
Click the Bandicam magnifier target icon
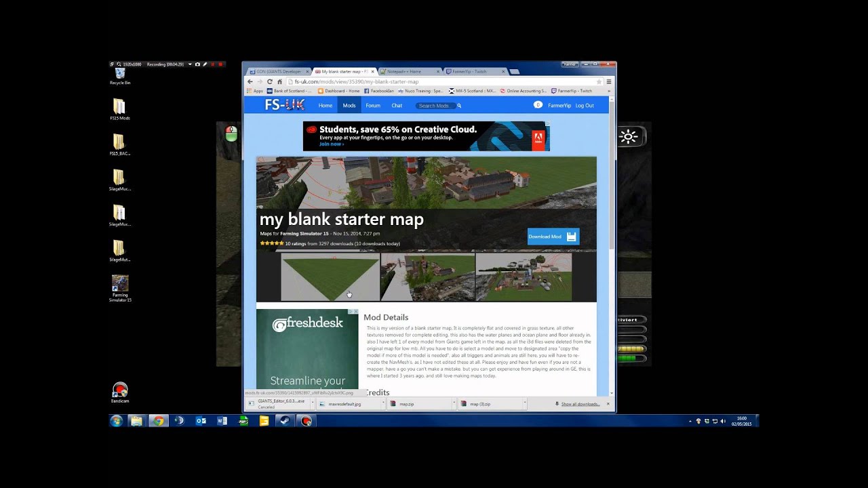click(119, 64)
